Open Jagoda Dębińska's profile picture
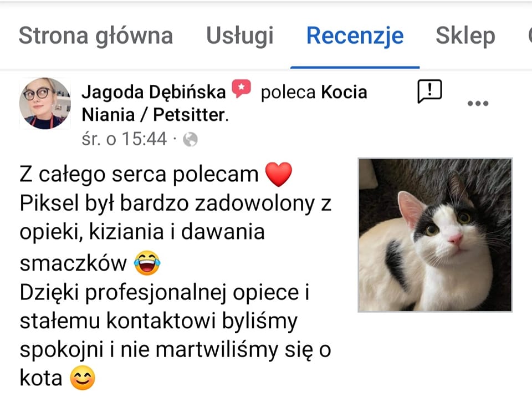This screenshot has width=532, height=417. 45,103
